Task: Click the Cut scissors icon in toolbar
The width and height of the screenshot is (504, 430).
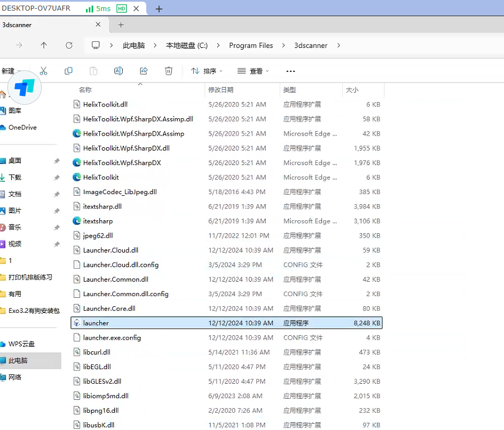Action: pyautogui.click(x=44, y=71)
